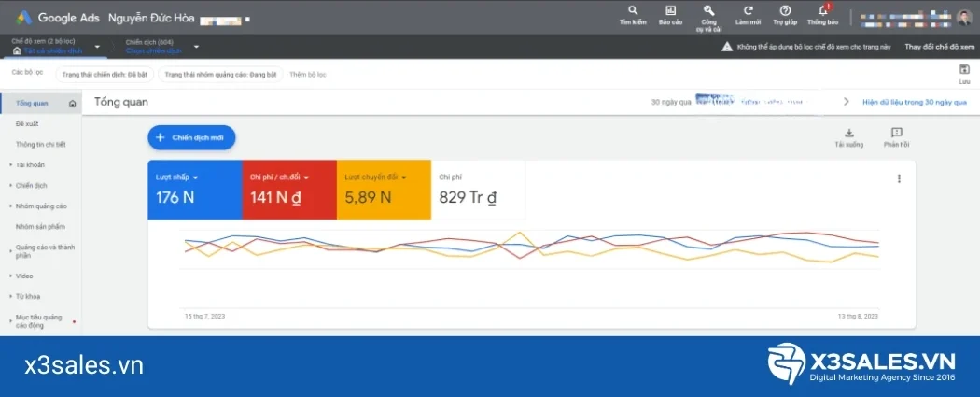
Task: Open the Tất cả chiến dịch view dropdown
Action: [97, 47]
